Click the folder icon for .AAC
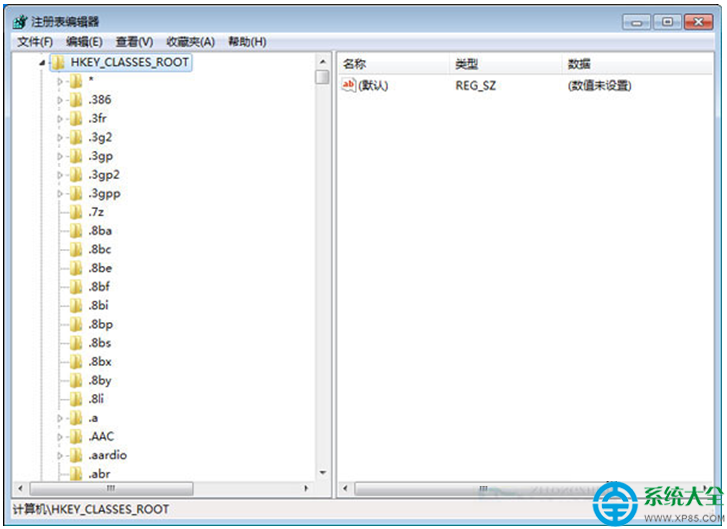The image size is (727, 529). [76, 436]
